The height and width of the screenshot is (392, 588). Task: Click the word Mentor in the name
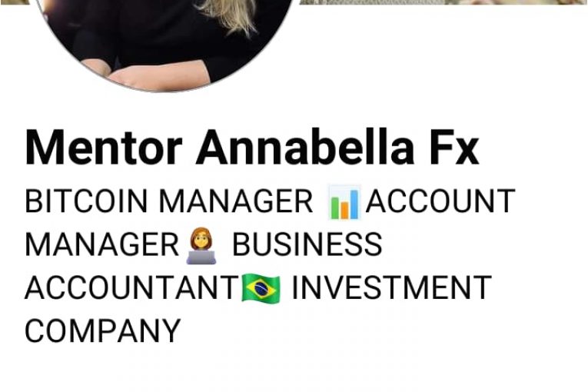click(104, 147)
